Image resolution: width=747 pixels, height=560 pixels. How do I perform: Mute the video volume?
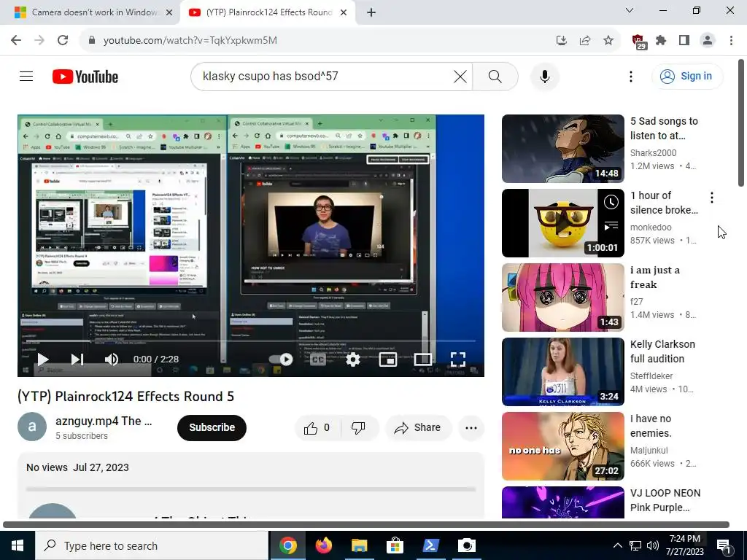click(x=111, y=359)
